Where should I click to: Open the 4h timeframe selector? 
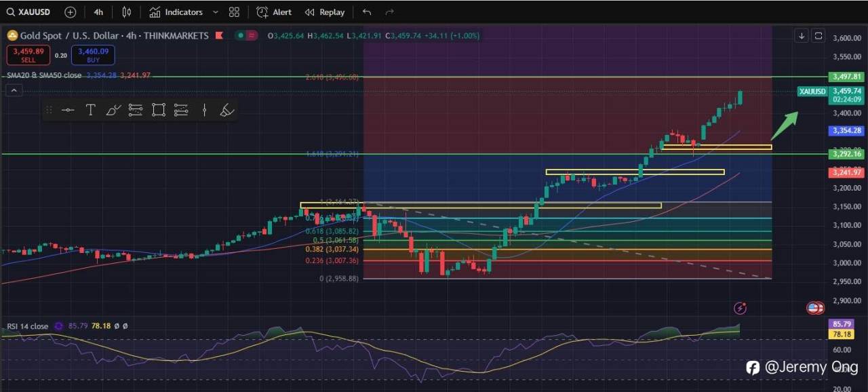(x=99, y=12)
